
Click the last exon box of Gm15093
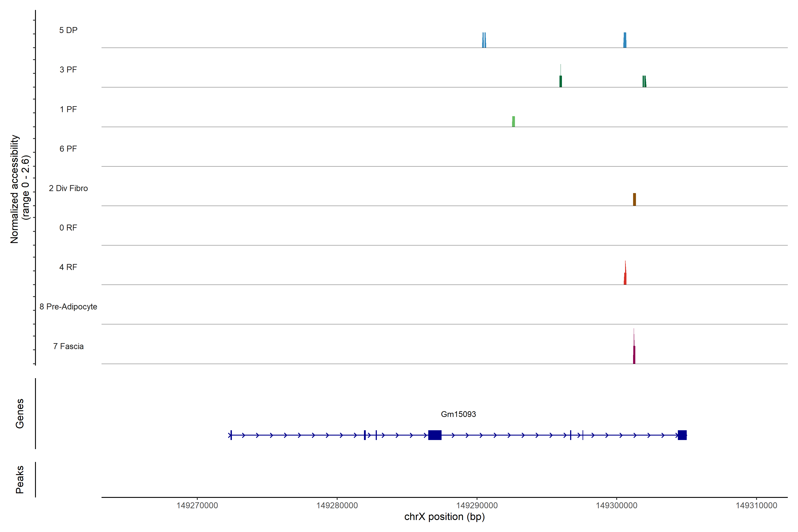tap(682, 435)
